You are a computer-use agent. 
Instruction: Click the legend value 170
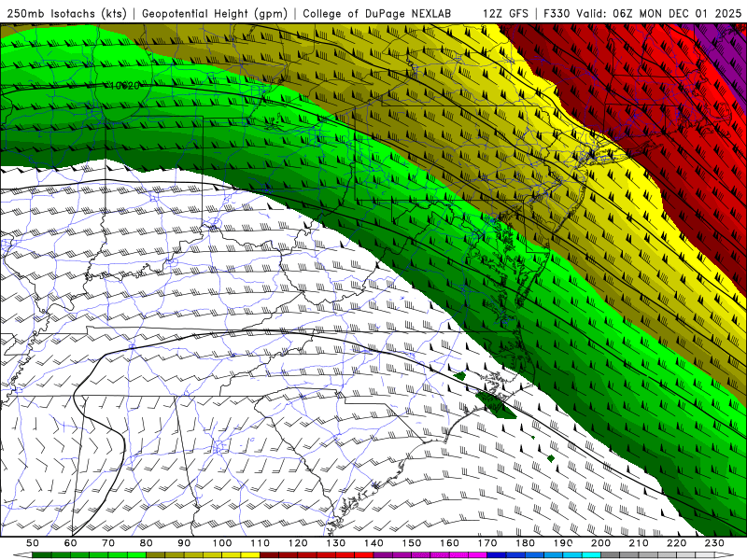point(486,543)
